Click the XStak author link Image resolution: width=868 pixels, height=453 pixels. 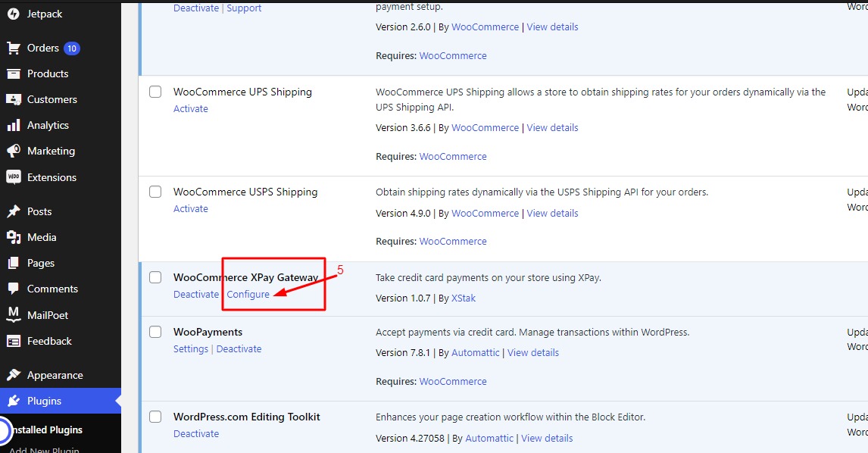[x=464, y=298]
